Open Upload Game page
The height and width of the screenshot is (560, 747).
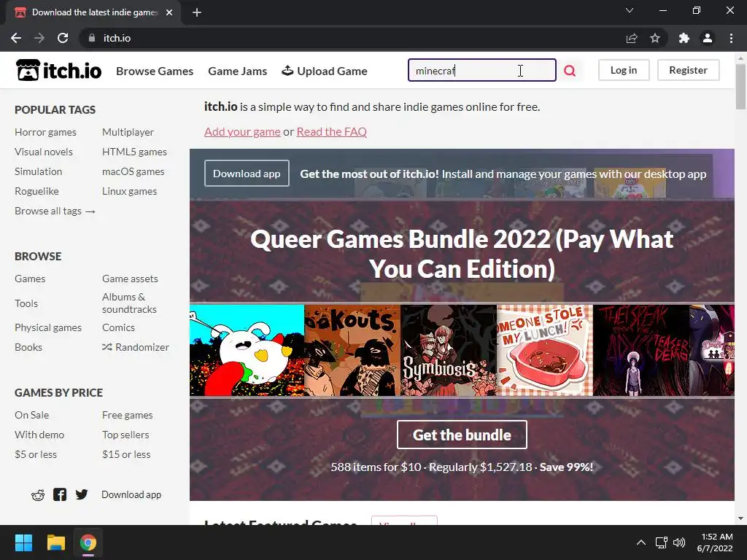click(x=325, y=71)
